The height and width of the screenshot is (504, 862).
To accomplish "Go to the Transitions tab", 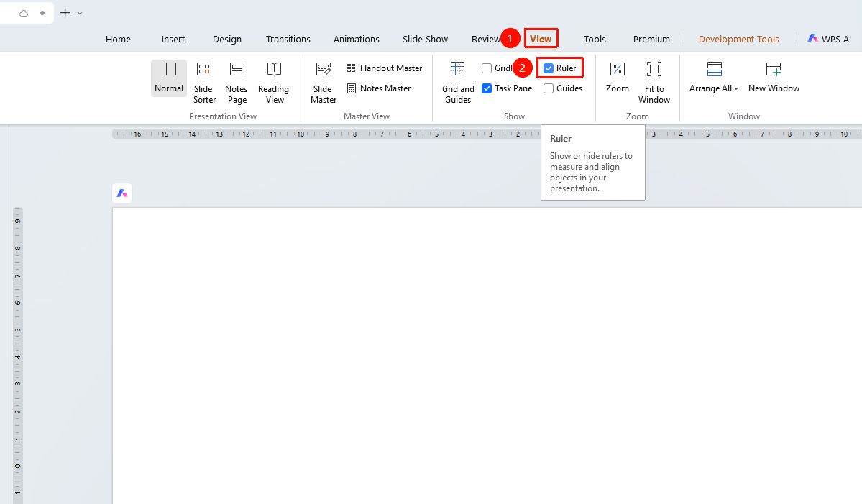I will pyautogui.click(x=288, y=39).
